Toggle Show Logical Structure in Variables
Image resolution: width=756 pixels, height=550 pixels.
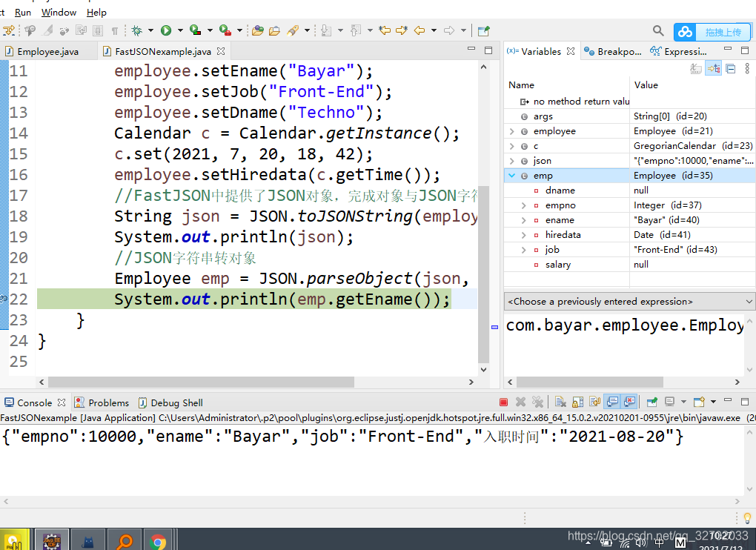coord(714,69)
